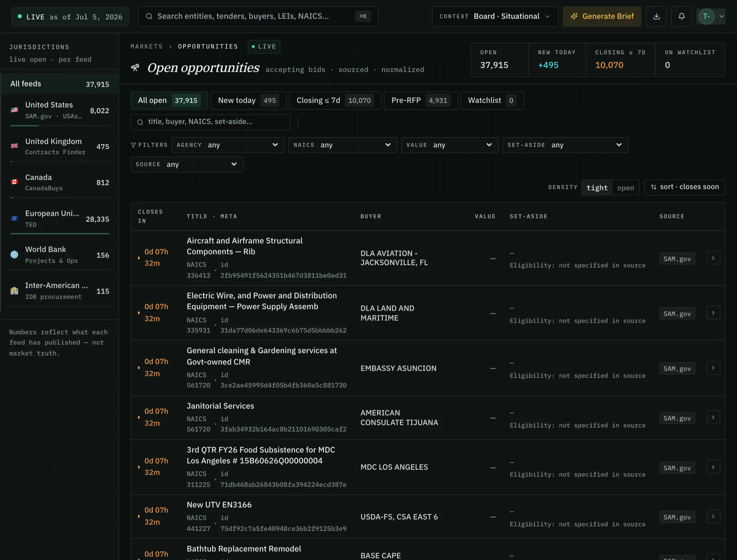Viewport: 737px width, 560px height.
Task: Click the LIVE status pill in the breadcrumb
Action: click(264, 47)
